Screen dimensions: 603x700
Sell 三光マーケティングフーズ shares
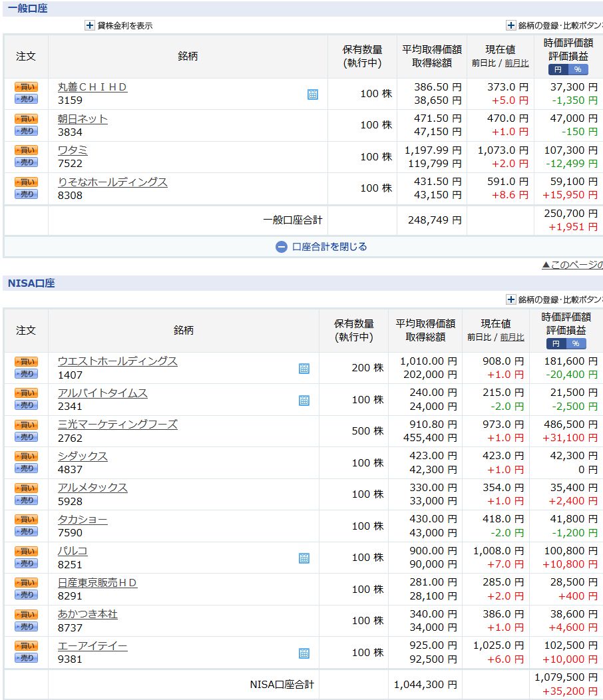tap(26, 437)
